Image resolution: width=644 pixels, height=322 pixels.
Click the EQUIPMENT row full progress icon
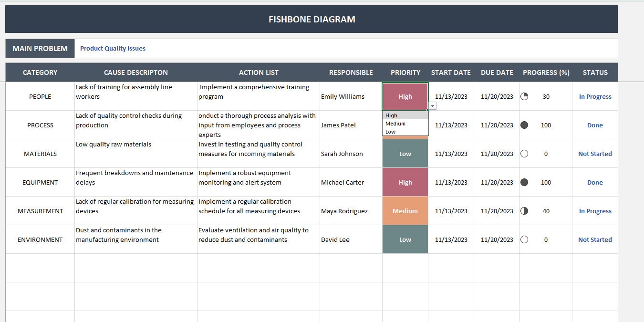[x=524, y=182]
